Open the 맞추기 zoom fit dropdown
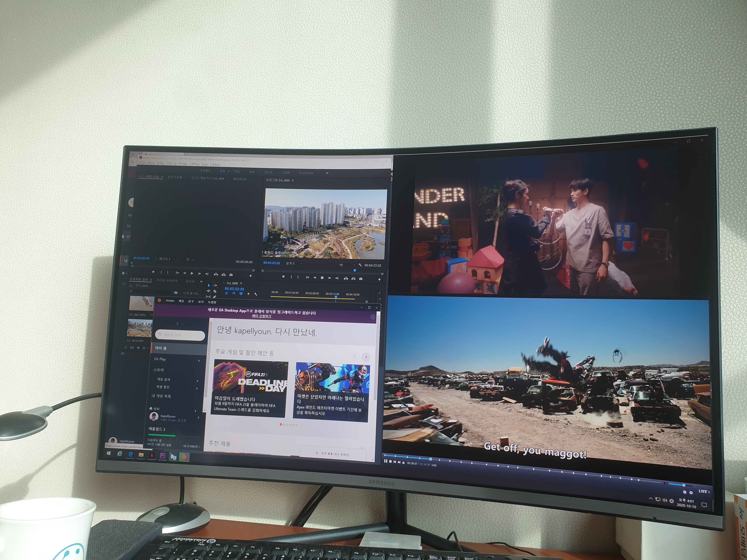Screen dimensions: 747x560 coord(294,263)
